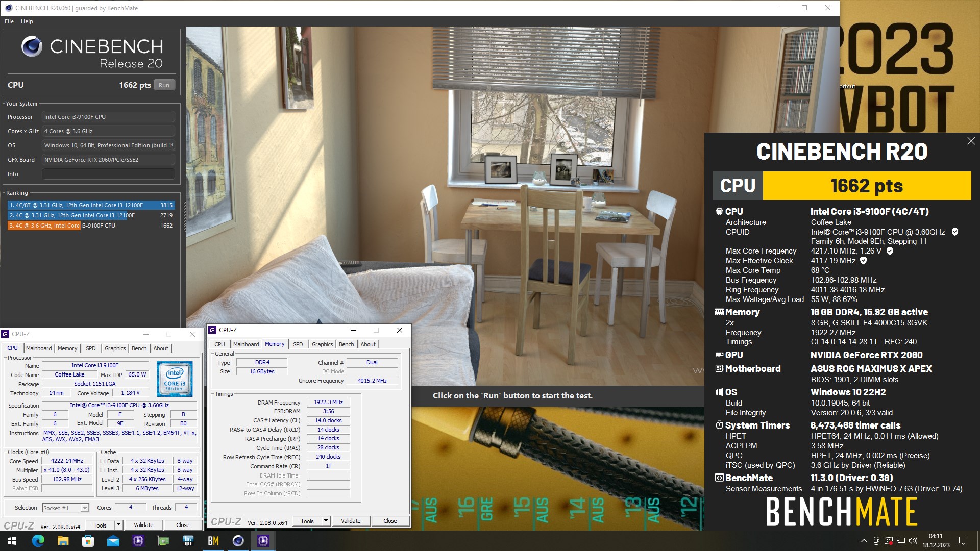The height and width of the screenshot is (551, 980).
Task: Open the Windows Start menu
Action: click(12, 541)
